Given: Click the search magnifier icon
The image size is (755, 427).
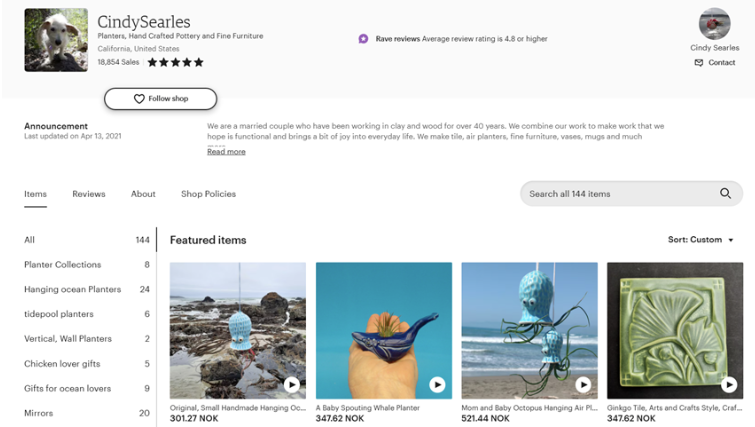Looking at the screenshot, I should coord(725,194).
